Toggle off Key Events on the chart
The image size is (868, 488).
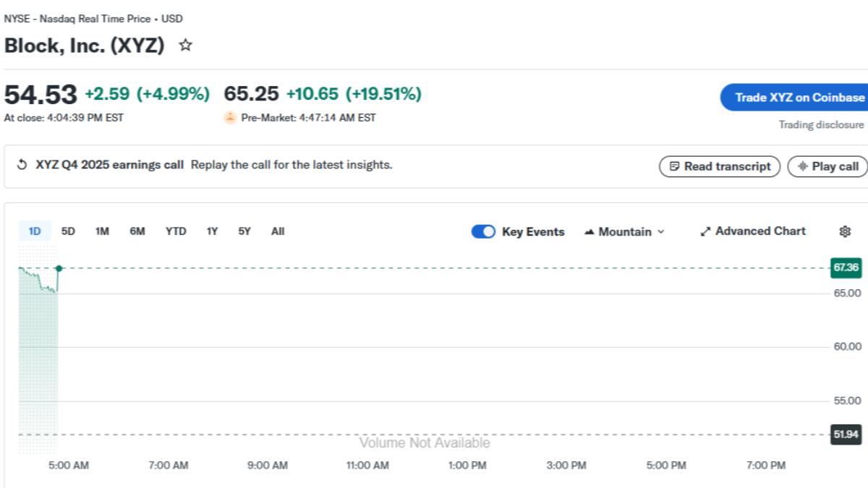pyautogui.click(x=482, y=231)
